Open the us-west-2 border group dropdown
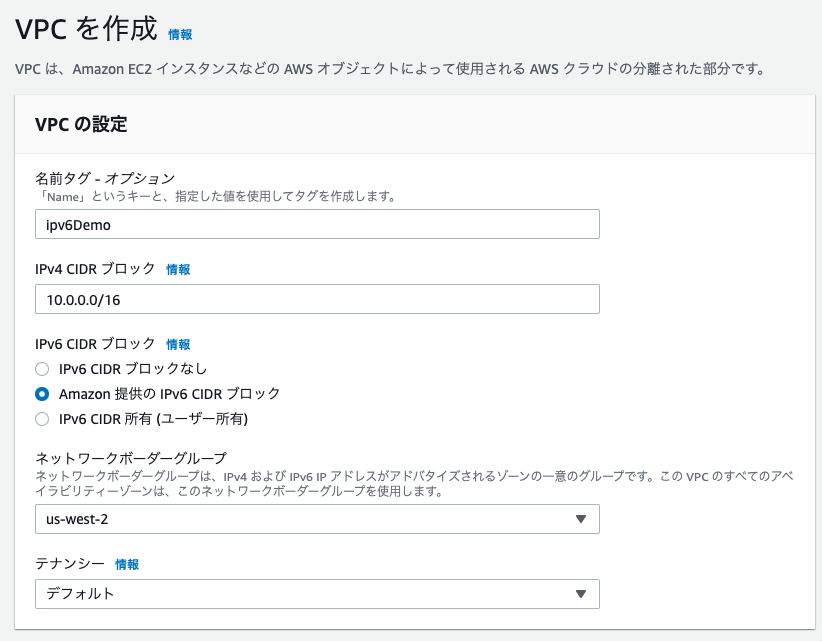The height and width of the screenshot is (641, 822). [x=317, y=519]
